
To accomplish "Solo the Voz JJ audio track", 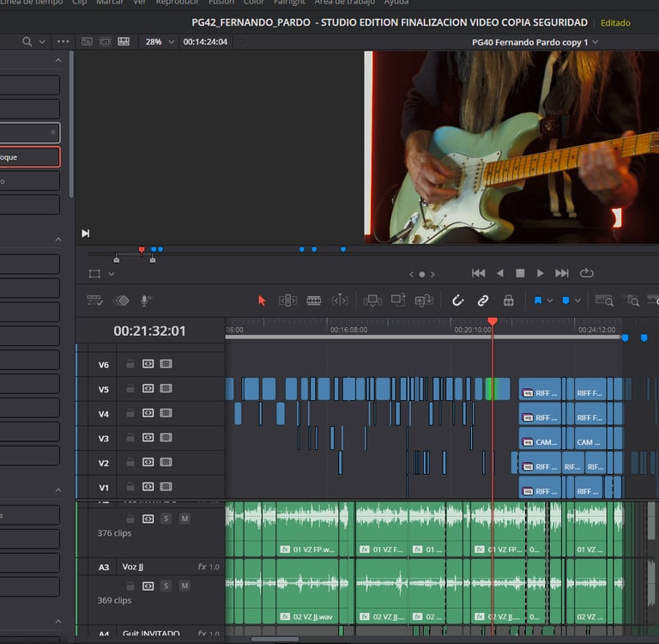I will [166, 586].
